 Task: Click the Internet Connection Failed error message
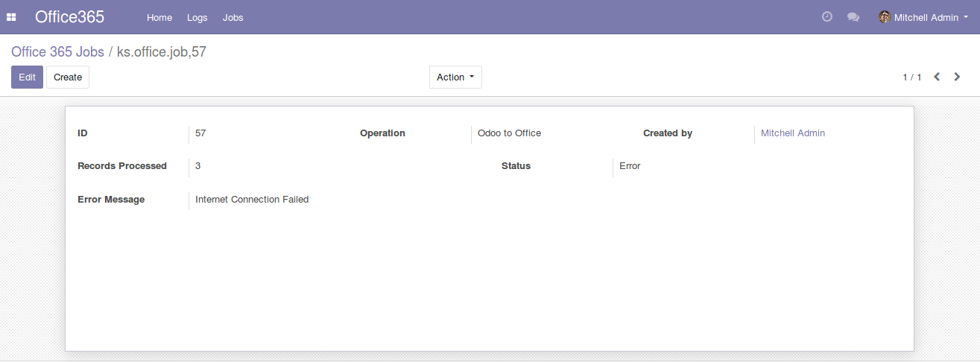(252, 200)
